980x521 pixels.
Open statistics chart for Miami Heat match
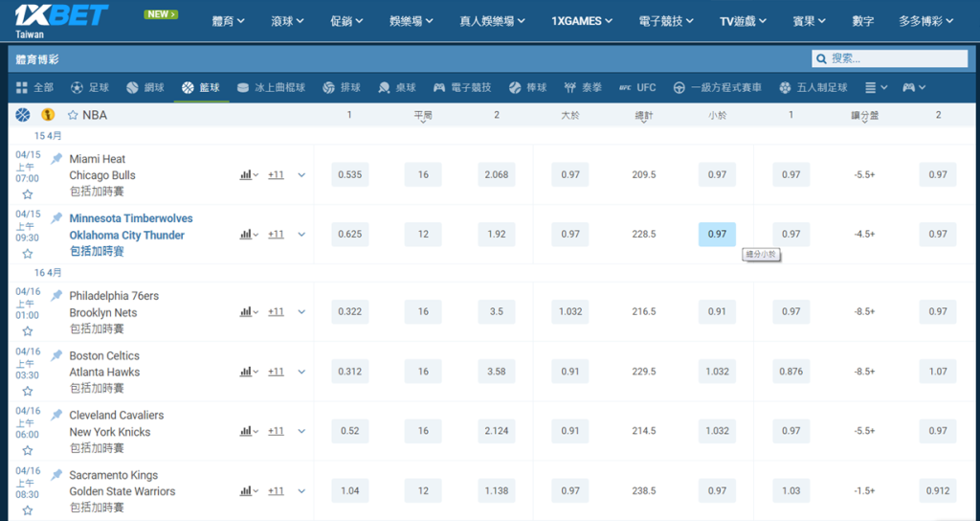pyautogui.click(x=249, y=175)
